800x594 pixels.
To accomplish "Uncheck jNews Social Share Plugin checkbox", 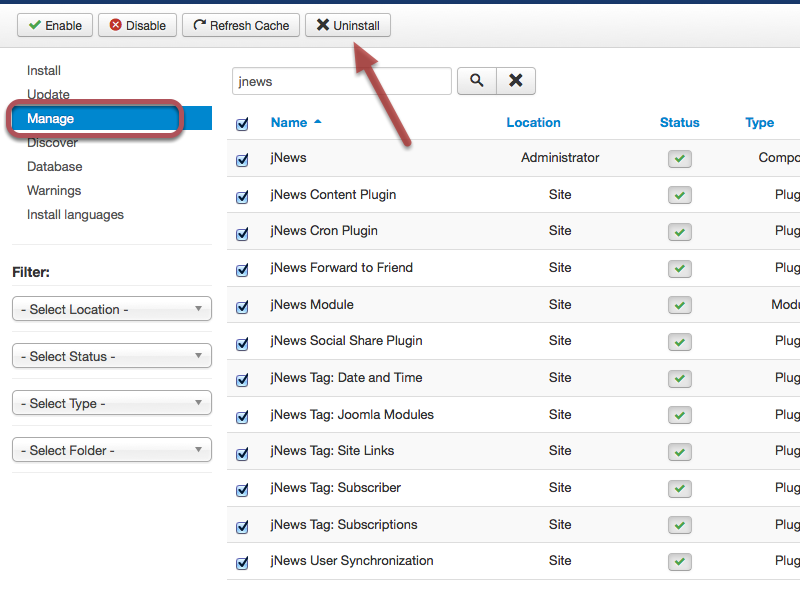I will (x=242, y=343).
